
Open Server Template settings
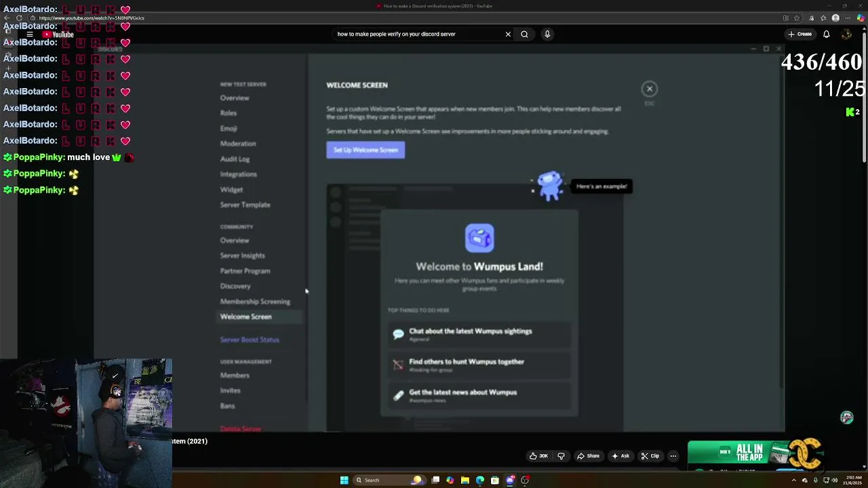[x=245, y=205]
